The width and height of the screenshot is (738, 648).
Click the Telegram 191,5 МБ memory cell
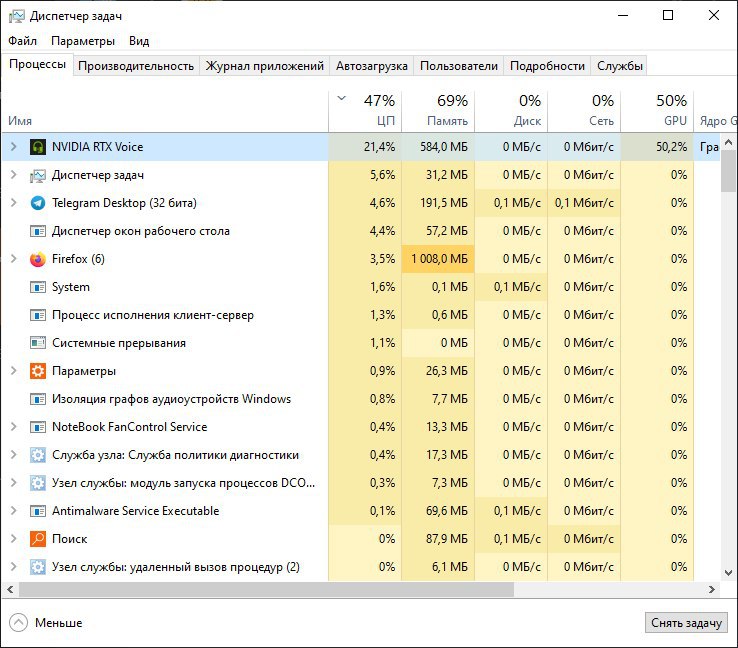(x=438, y=203)
